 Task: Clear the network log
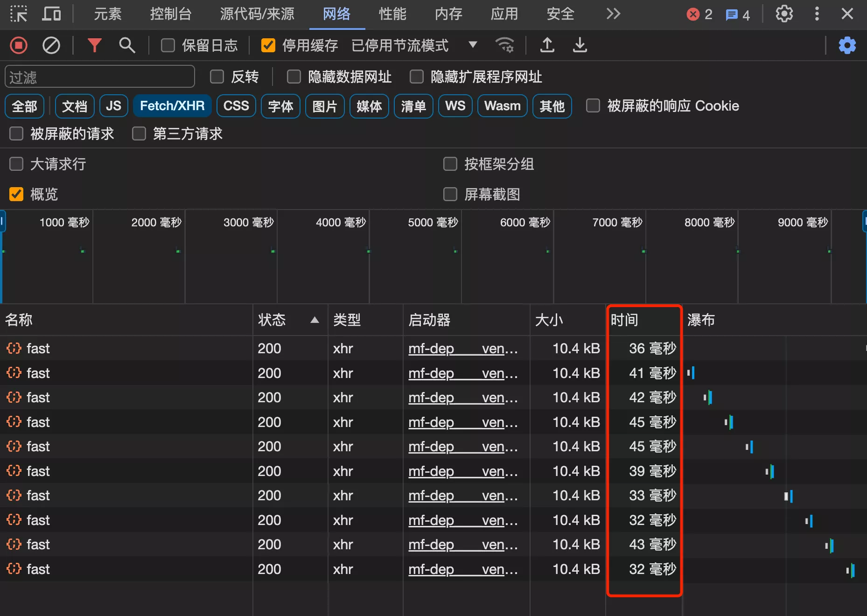tap(51, 45)
